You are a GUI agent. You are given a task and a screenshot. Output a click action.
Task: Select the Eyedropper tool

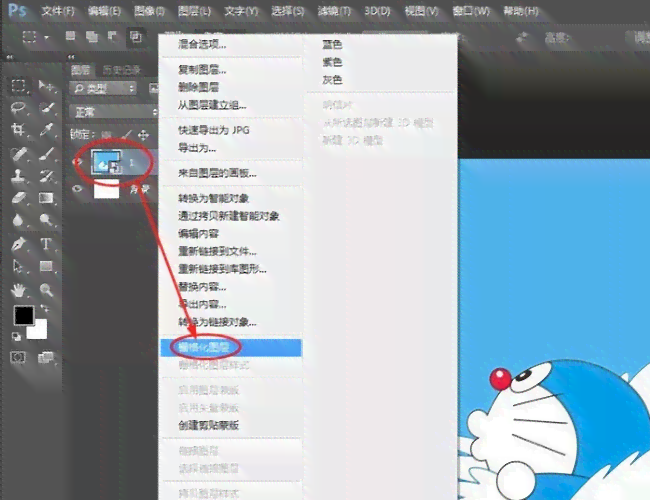tap(46, 130)
